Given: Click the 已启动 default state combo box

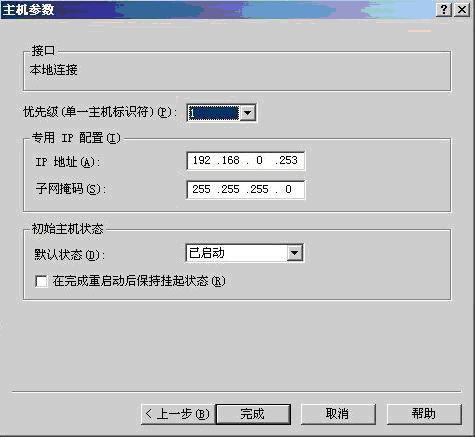Looking at the screenshot, I should coord(244,253).
